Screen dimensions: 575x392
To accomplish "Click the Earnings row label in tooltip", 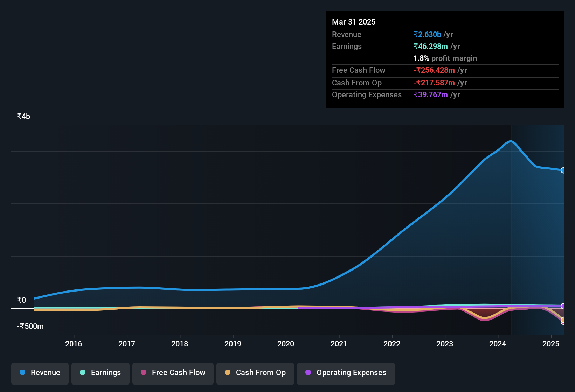I will coord(347,46).
